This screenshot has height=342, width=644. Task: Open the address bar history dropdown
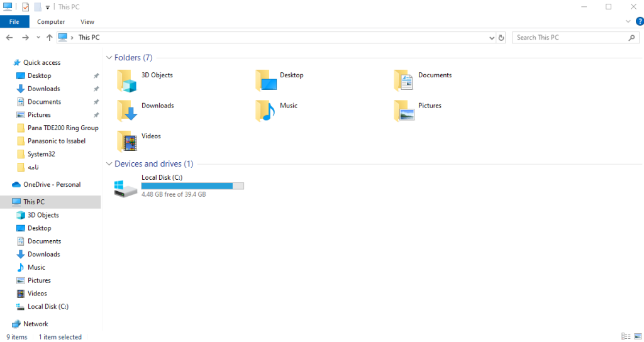pos(492,38)
